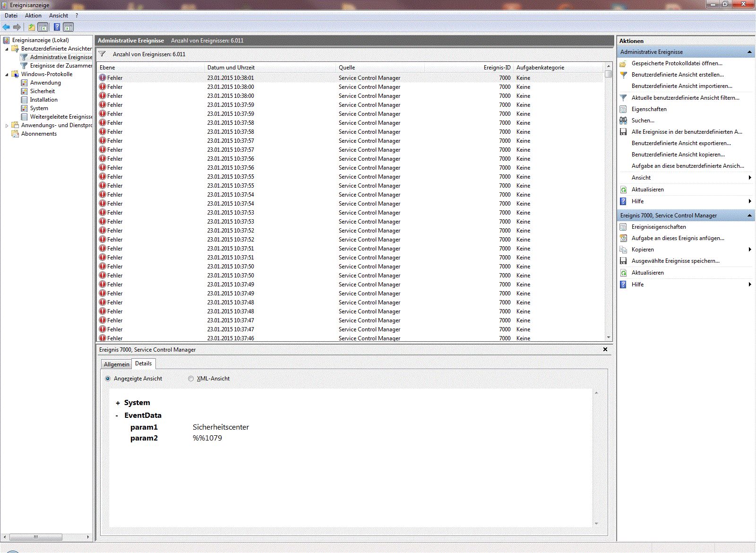The height and width of the screenshot is (553, 756).
Task: Open the Ansicht submenu arrow in Actions pane
Action: coord(750,178)
